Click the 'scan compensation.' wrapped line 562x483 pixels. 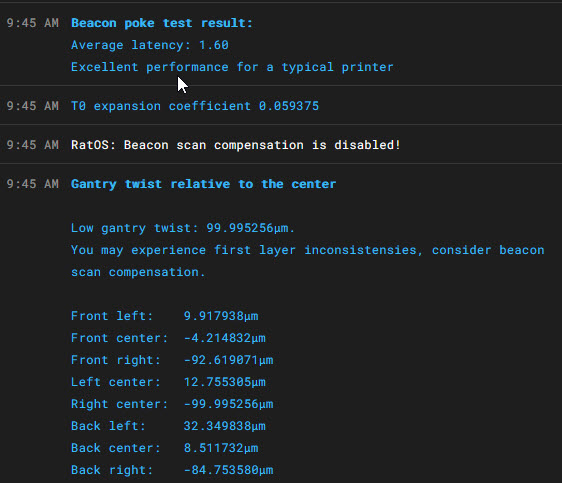pyautogui.click(x=138, y=272)
